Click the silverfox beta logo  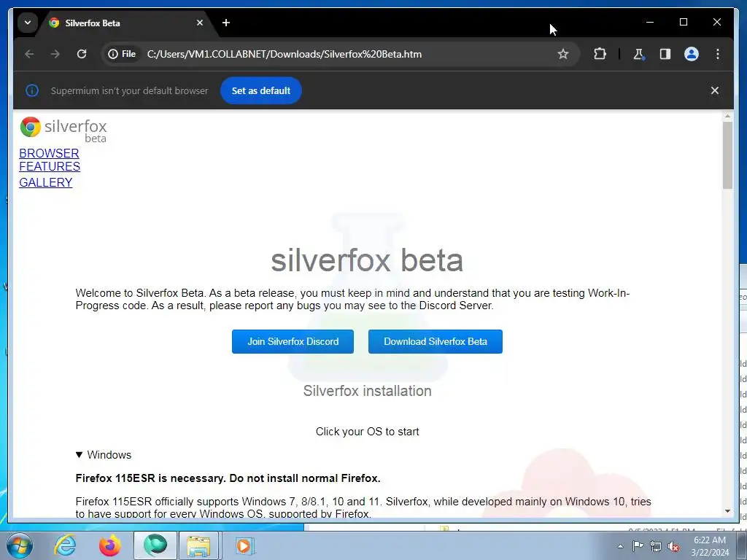(x=63, y=130)
